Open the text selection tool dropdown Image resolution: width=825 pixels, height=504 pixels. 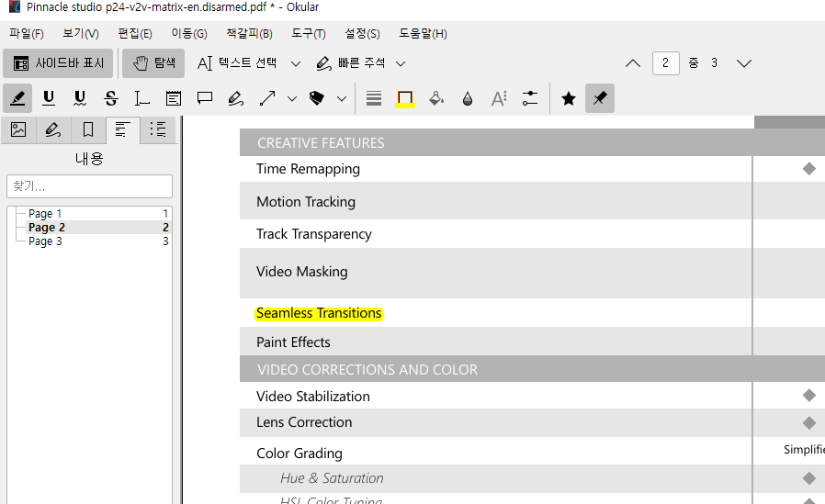tap(296, 64)
